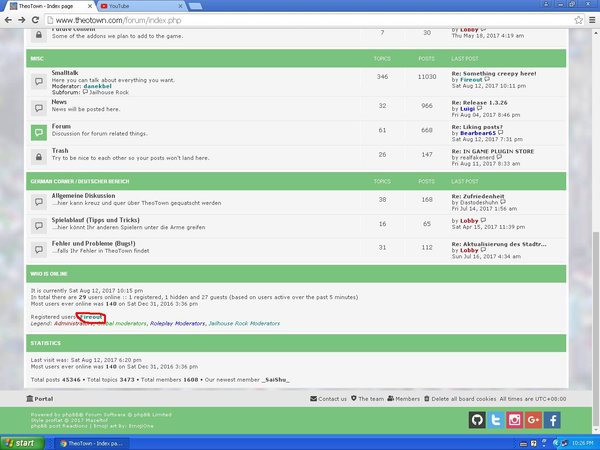Open the Facebook icon in footer
Image resolution: width=600 pixels, height=450 pixels.
552,420
